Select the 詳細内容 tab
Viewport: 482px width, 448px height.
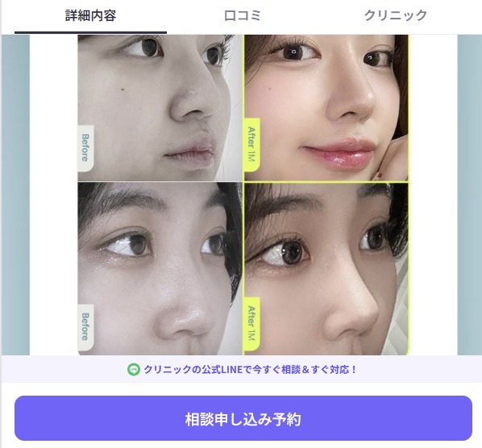91,15
